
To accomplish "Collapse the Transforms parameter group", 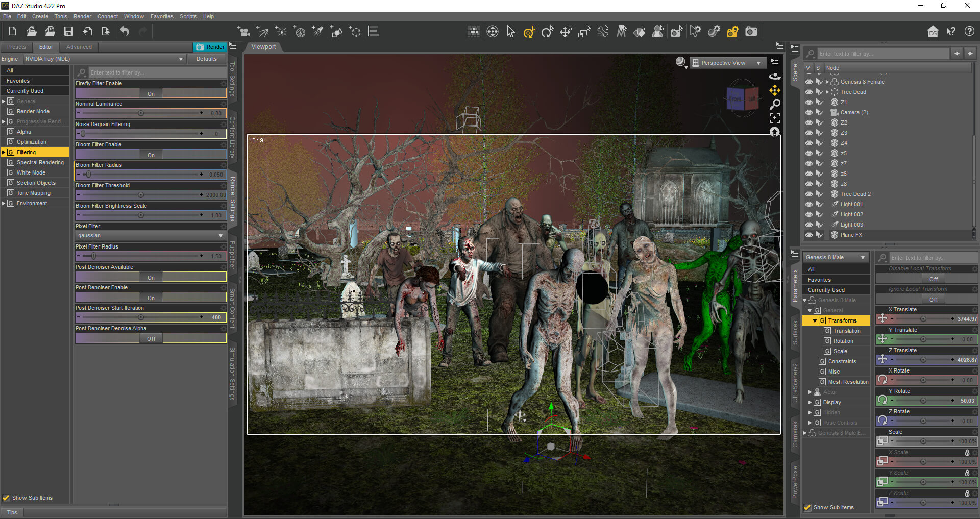I will coord(815,320).
